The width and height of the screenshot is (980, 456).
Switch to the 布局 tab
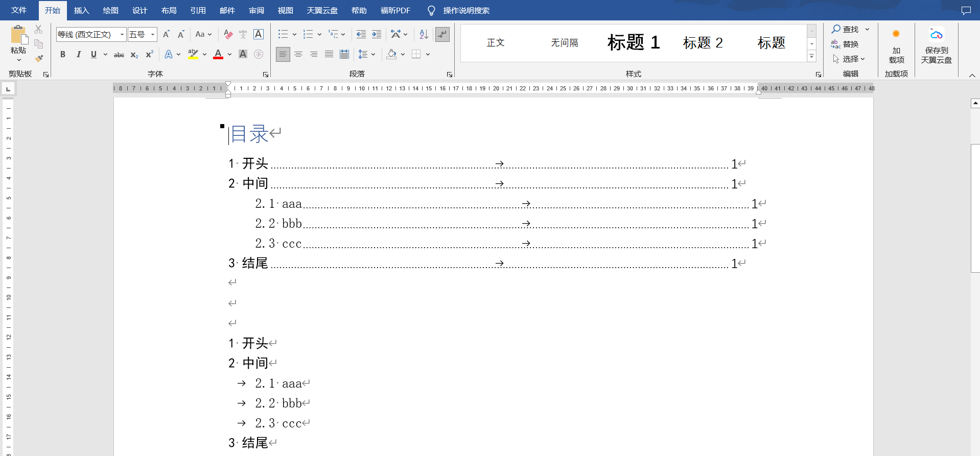(x=169, y=10)
